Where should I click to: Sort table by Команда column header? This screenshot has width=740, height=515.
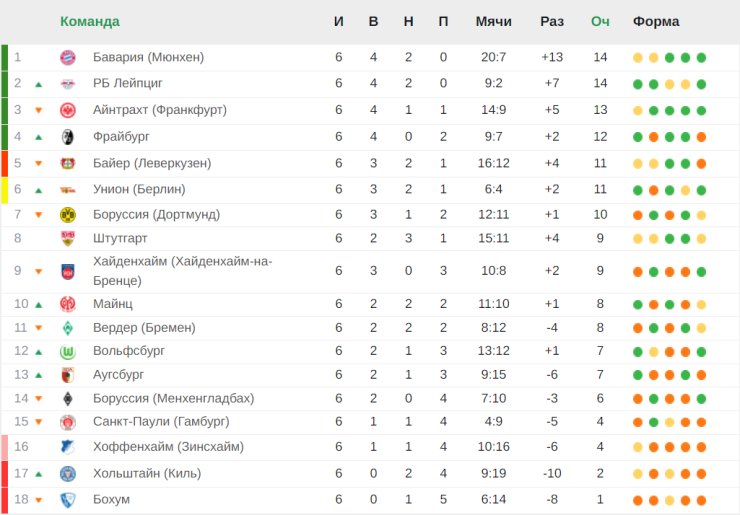click(x=90, y=22)
